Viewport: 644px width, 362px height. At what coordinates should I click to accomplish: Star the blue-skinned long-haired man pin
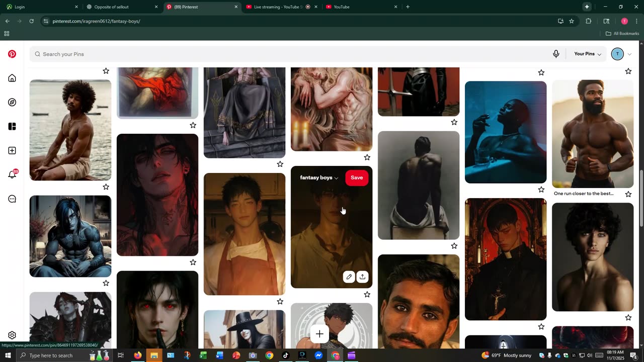[106, 283]
